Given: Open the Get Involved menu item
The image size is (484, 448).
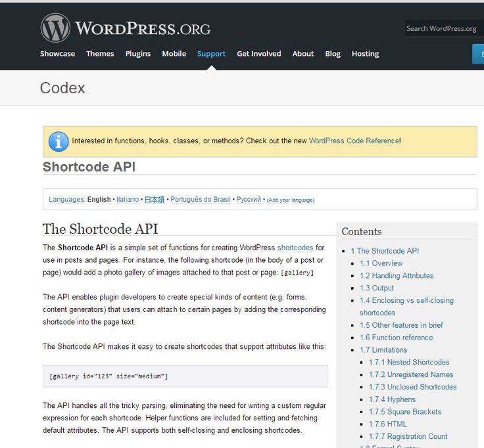Looking at the screenshot, I should (259, 54).
